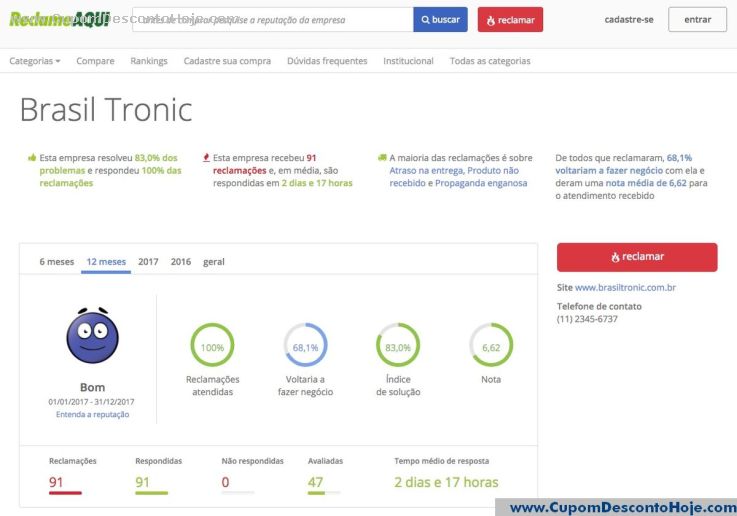Open the cadastre-se link
Screen dimensions: 737x516
[x=629, y=20]
